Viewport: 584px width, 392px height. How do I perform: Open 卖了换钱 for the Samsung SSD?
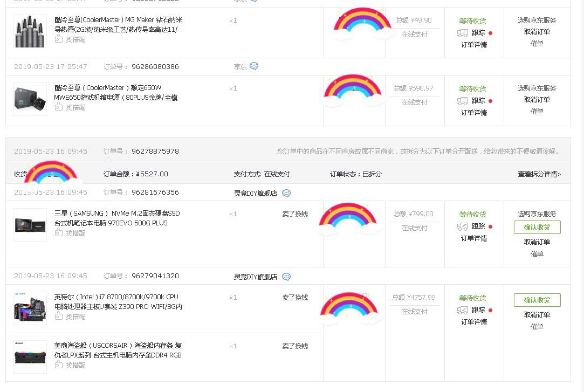(x=295, y=214)
